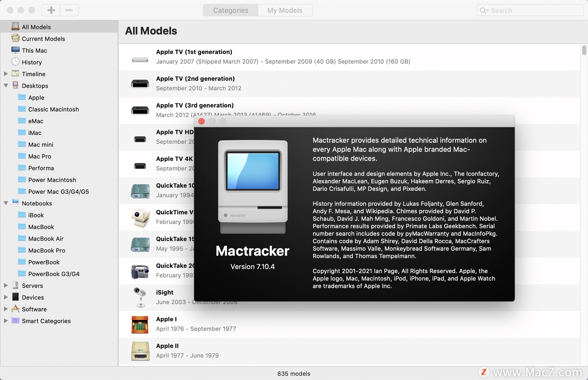Expand the Software disclosure triangle
588x380 pixels.
[6, 309]
